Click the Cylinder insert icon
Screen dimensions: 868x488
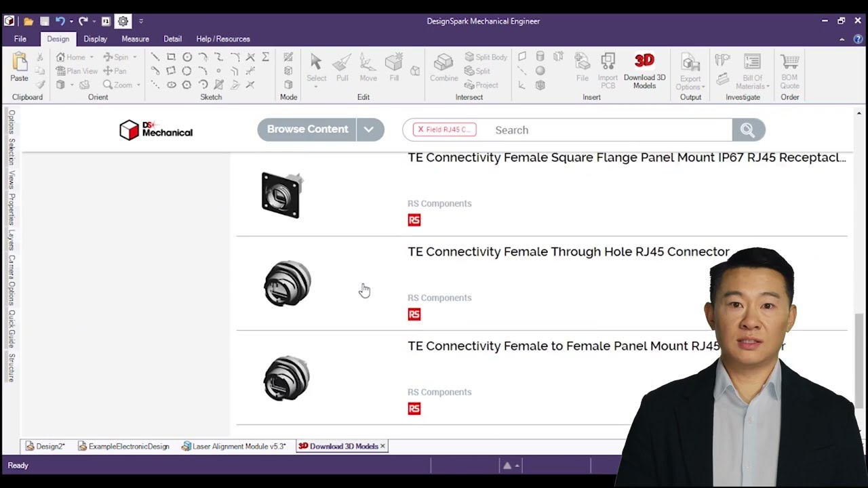(540, 57)
